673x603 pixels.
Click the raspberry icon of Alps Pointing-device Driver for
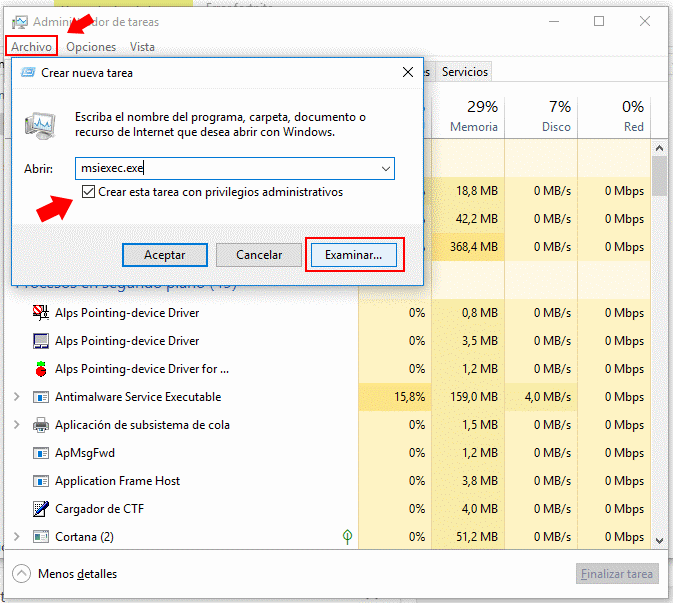pyautogui.click(x=41, y=369)
